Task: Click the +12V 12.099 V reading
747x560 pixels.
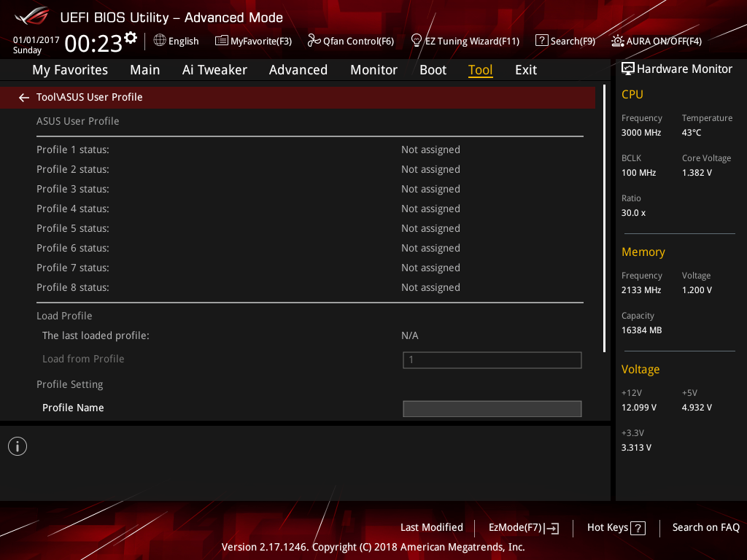Action: (639, 408)
